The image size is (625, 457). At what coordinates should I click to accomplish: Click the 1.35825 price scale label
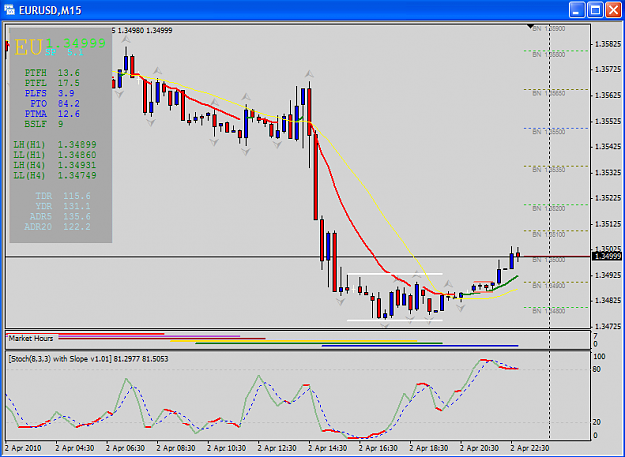(x=607, y=44)
